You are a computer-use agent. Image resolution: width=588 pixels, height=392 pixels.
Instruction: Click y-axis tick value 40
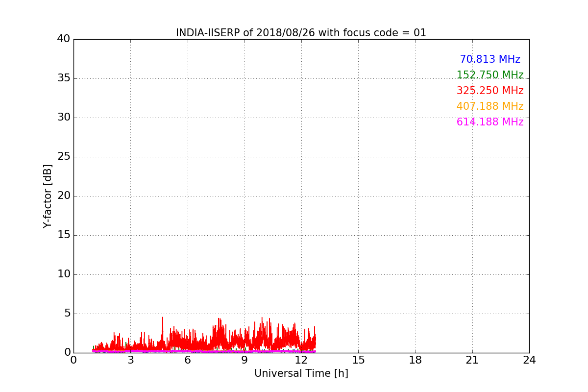coord(64,39)
